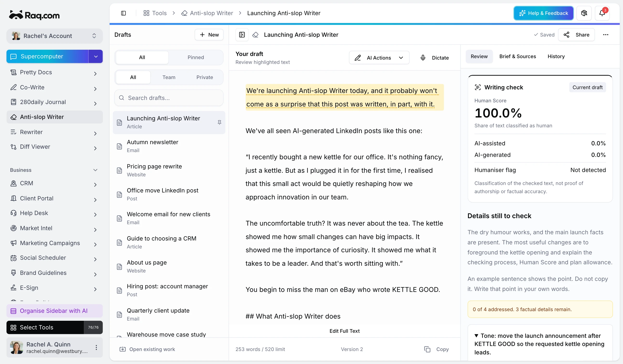Open the AI Actions dropdown

[379, 58]
